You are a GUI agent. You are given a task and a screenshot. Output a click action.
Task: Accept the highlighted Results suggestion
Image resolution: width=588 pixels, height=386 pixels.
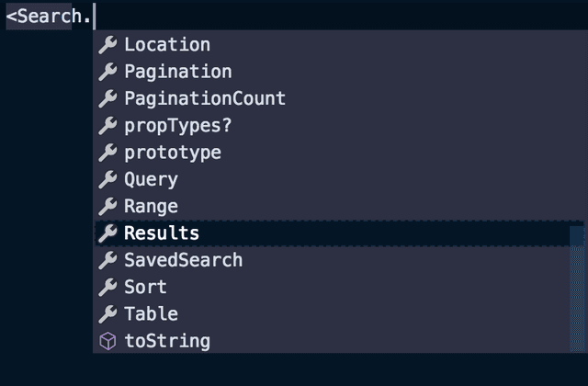coord(162,233)
